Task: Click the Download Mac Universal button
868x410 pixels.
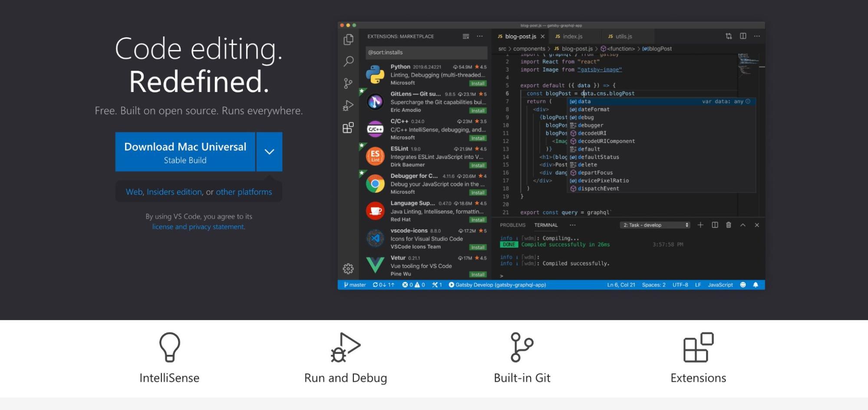Action: pos(185,152)
